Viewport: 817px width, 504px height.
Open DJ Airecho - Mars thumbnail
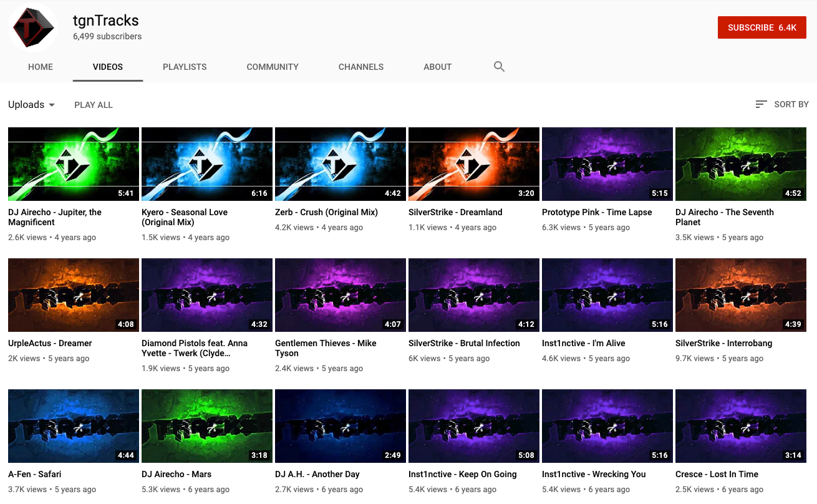(207, 426)
